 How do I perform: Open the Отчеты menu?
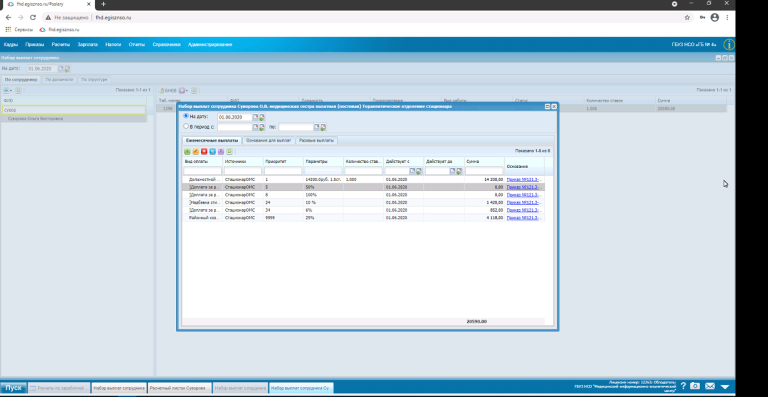137,45
